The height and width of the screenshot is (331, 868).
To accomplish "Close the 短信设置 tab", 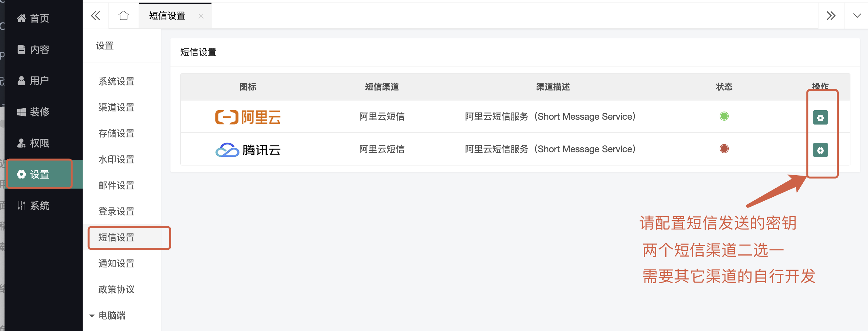I will (201, 16).
